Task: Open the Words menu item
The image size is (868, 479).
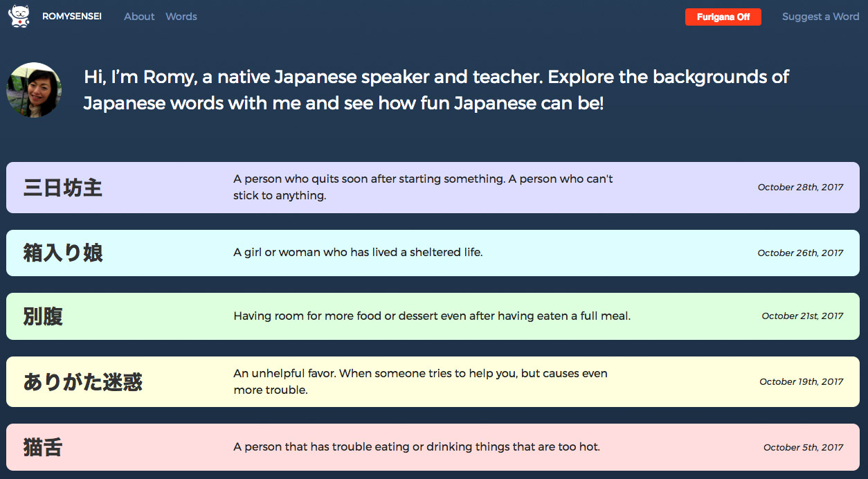Action: coord(181,17)
